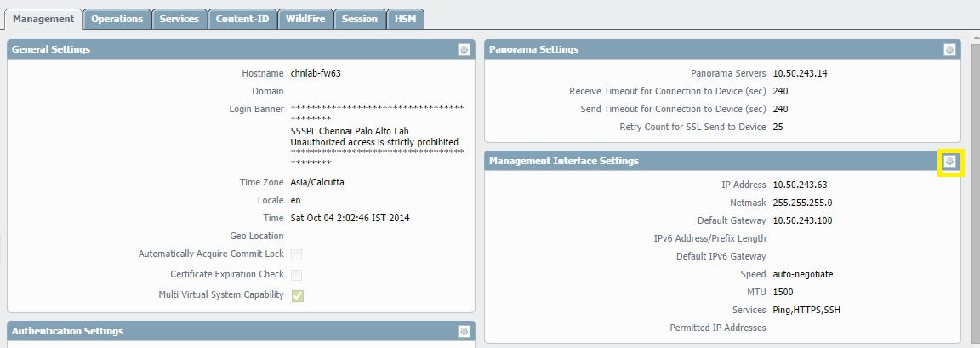Select the Management tab
Viewport: 980px width, 348px height.
[x=43, y=19]
